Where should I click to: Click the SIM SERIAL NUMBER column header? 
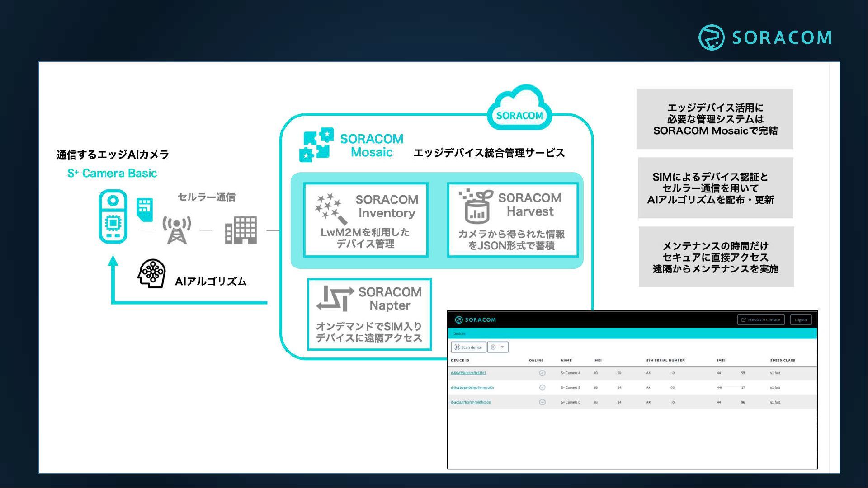pyautogui.click(x=665, y=361)
